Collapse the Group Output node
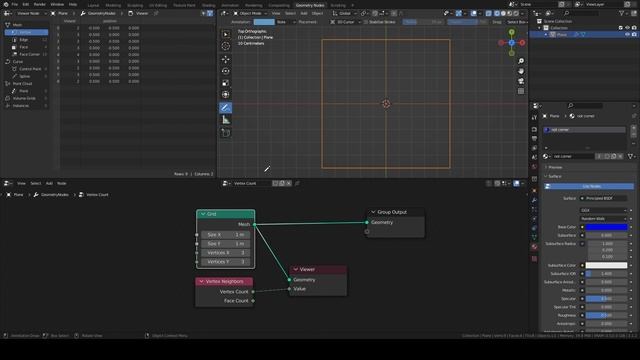Image resolution: width=640 pixels, height=360 pixels. pyautogui.click(x=373, y=212)
